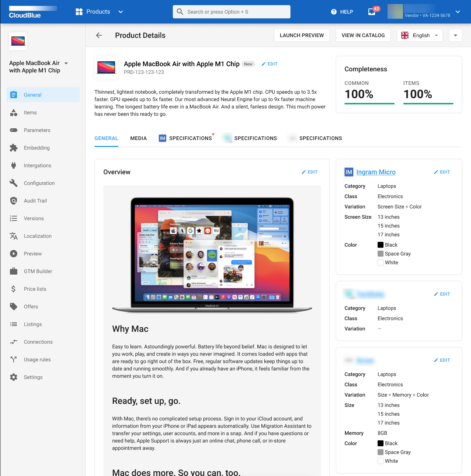Click the search input field
Viewport: 471px width, 476px height.
(232, 12)
